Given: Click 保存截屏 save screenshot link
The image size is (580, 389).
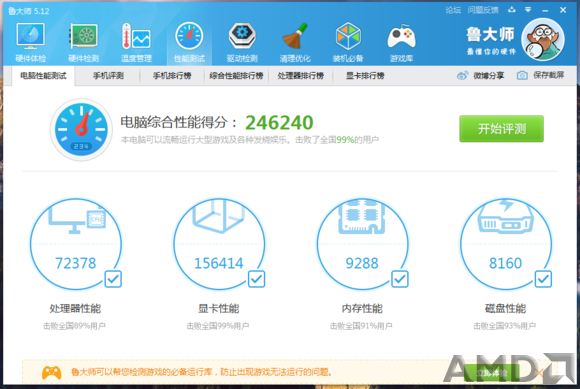Looking at the screenshot, I should 549,75.
